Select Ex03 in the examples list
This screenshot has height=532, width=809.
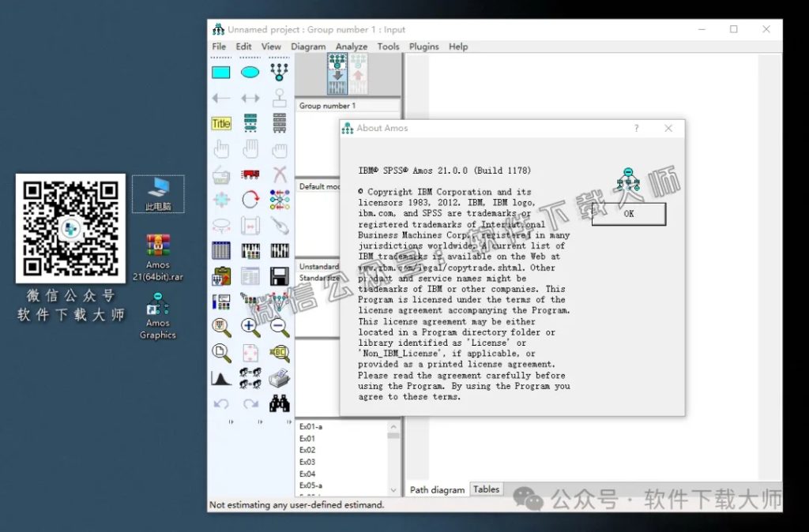tap(307, 462)
